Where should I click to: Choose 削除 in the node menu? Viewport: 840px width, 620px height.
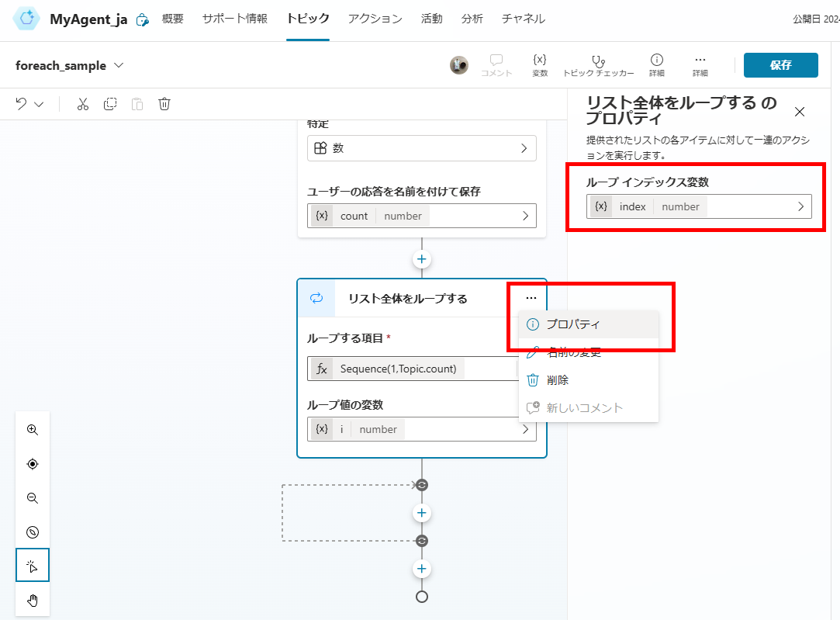tap(557, 380)
